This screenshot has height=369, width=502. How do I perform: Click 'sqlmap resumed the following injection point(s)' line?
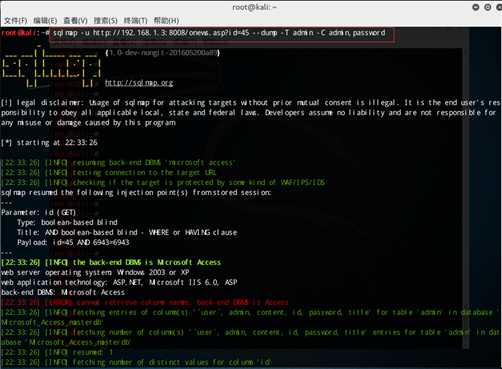click(136, 193)
